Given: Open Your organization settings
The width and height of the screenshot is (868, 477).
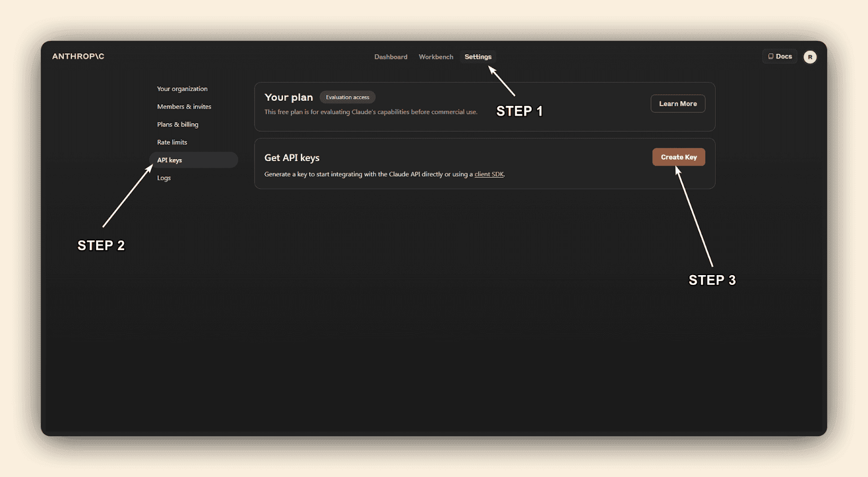Looking at the screenshot, I should 182,89.
